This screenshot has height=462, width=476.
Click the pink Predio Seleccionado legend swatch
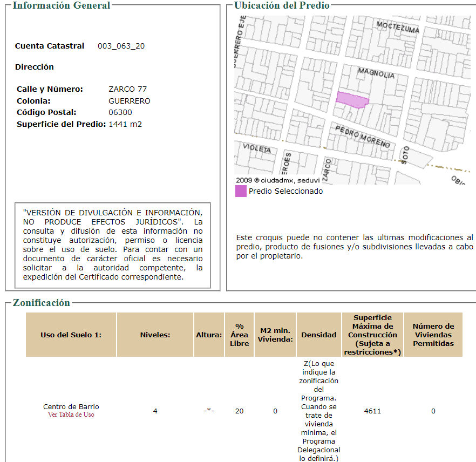[241, 191]
